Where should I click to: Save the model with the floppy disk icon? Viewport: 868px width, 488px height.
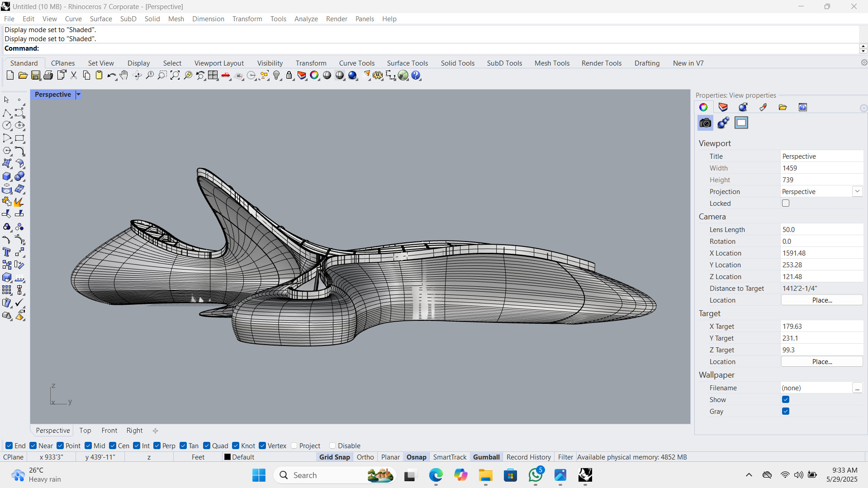[x=36, y=76]
